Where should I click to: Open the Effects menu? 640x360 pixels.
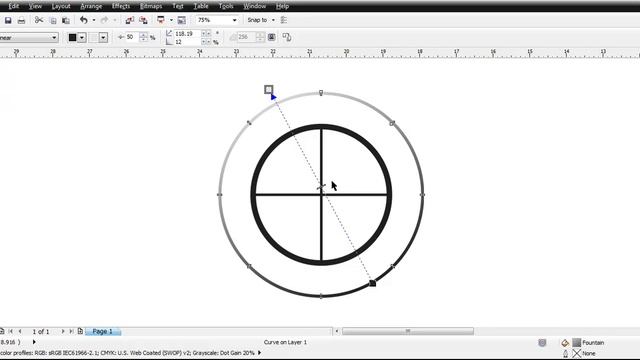click(121, 6)
